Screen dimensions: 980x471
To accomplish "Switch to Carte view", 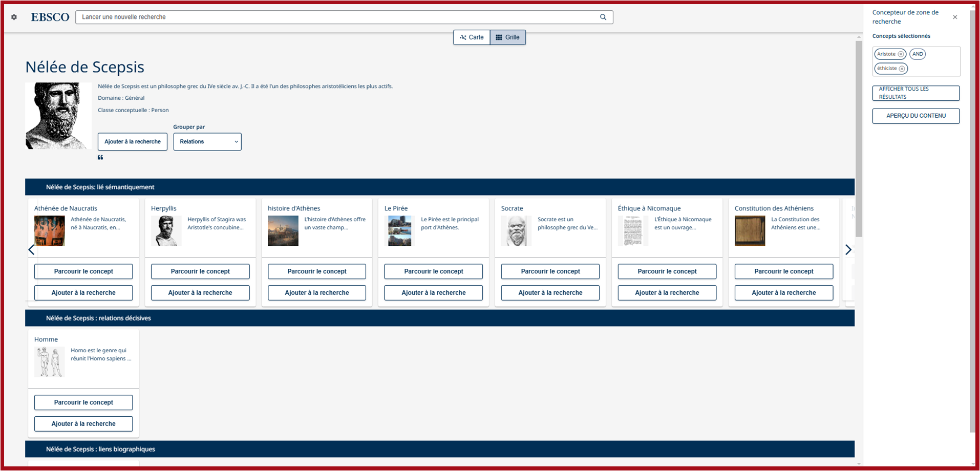I will [472, 37].
